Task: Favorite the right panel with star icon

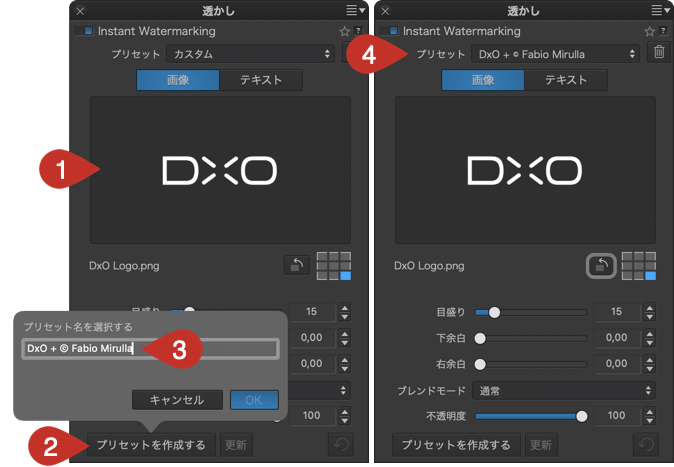Action: tap(649, 31)
